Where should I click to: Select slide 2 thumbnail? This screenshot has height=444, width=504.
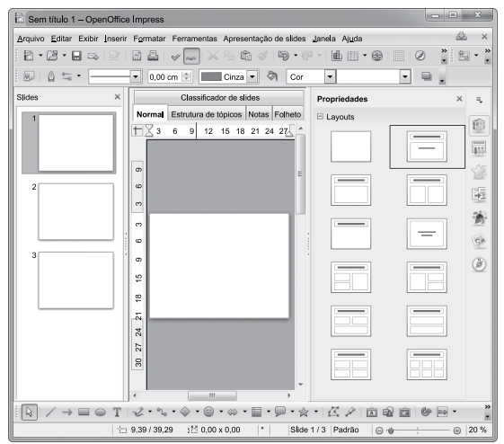75,211
